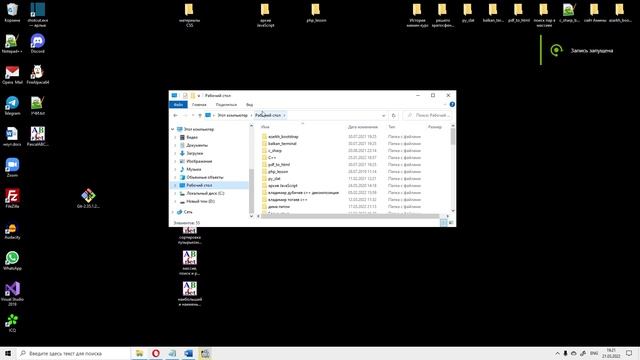
Task: Switch to the large icons view button
Action: (451, 222)
